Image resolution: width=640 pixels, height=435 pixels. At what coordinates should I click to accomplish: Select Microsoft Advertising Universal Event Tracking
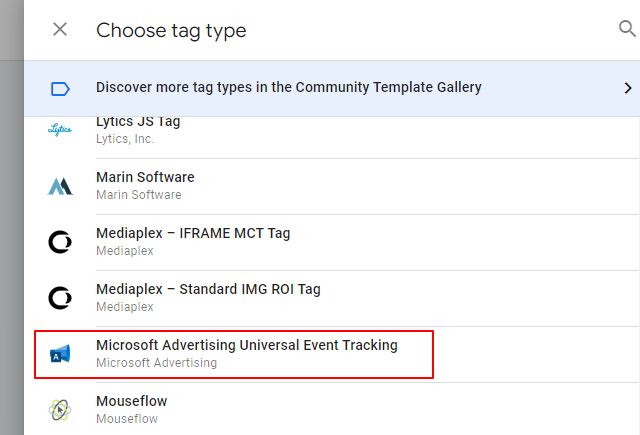coord(246,346)
